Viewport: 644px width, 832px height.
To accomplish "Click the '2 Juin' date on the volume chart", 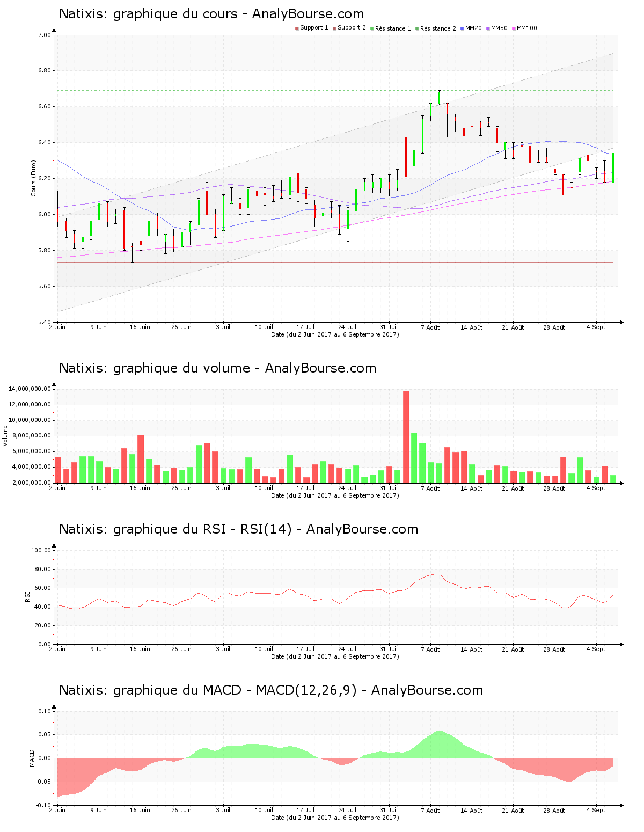I will click(x=57, y=488).
